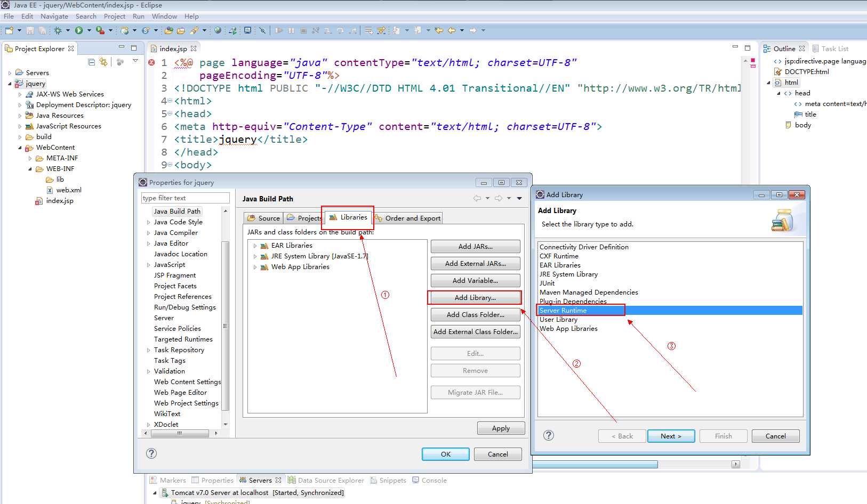Click the Add Library... button
Viewport: 867px width, 504px height.
[x=475, y=297]
